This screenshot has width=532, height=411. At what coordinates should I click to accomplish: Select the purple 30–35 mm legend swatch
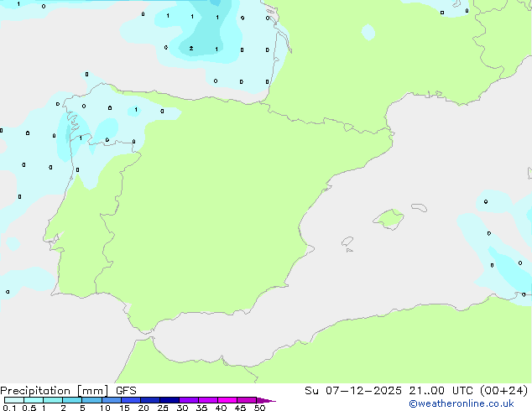(189, 400)
